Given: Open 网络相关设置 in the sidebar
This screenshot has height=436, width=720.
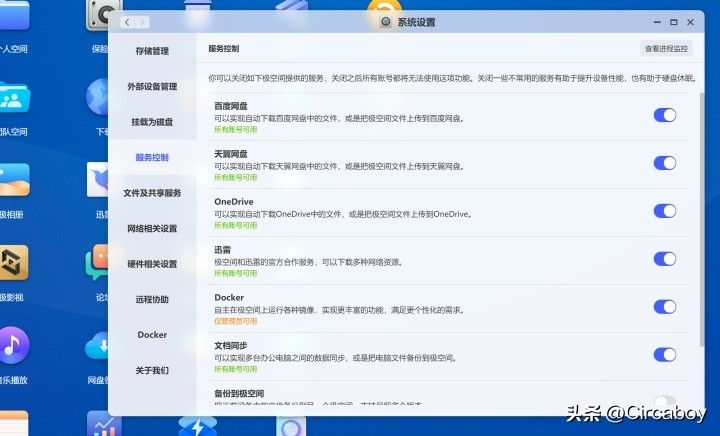Looking at the screenshot, I should click(x=152, y=228).
